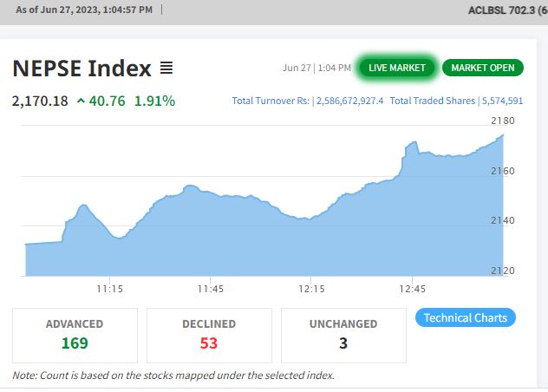Open Technical Charts

pos(466,317)
